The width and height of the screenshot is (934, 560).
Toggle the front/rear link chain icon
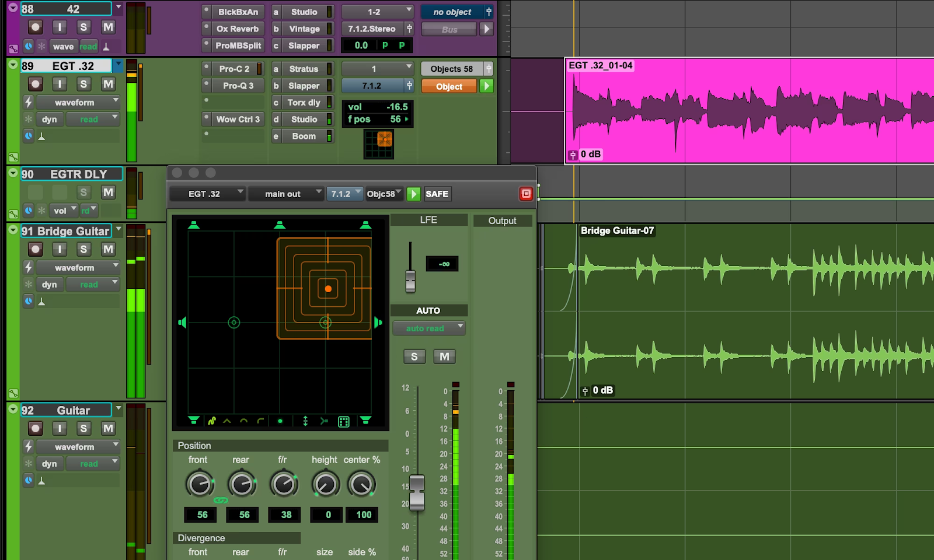tap(221, 500)
